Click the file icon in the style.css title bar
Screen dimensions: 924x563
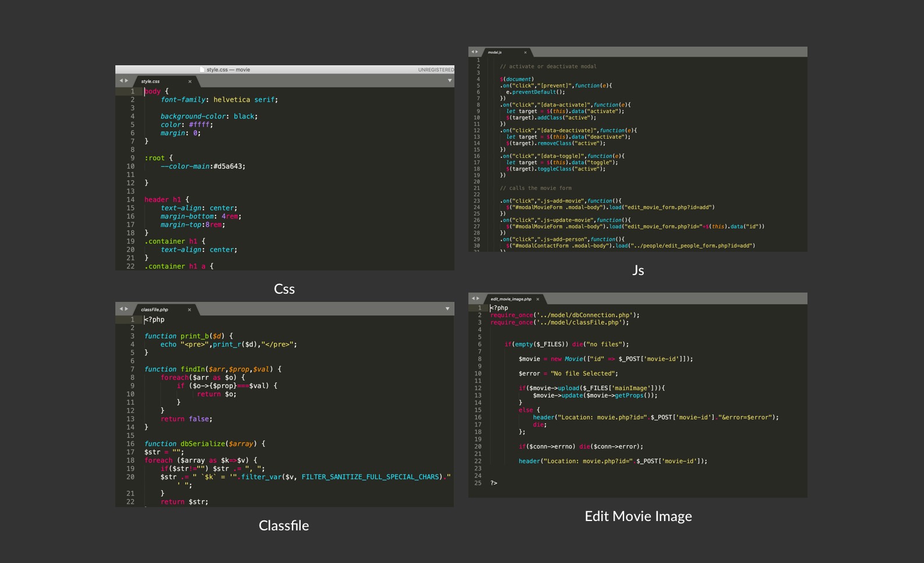[x=202, y=69]
